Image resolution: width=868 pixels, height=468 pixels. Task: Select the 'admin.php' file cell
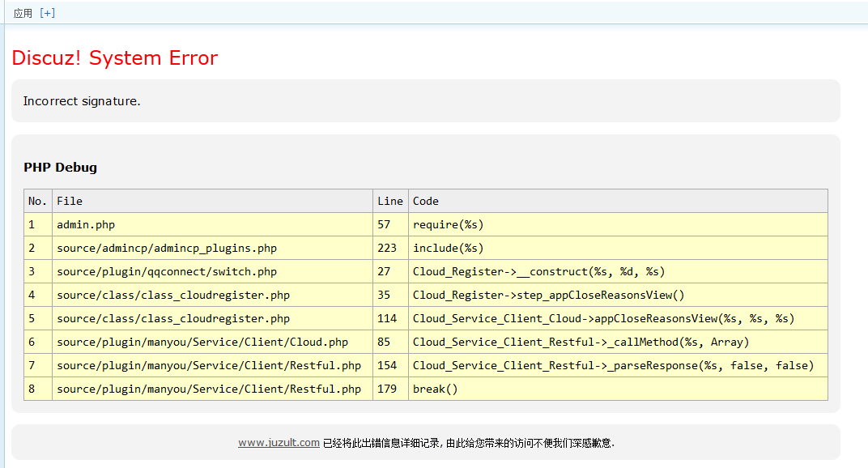point(213,224)
